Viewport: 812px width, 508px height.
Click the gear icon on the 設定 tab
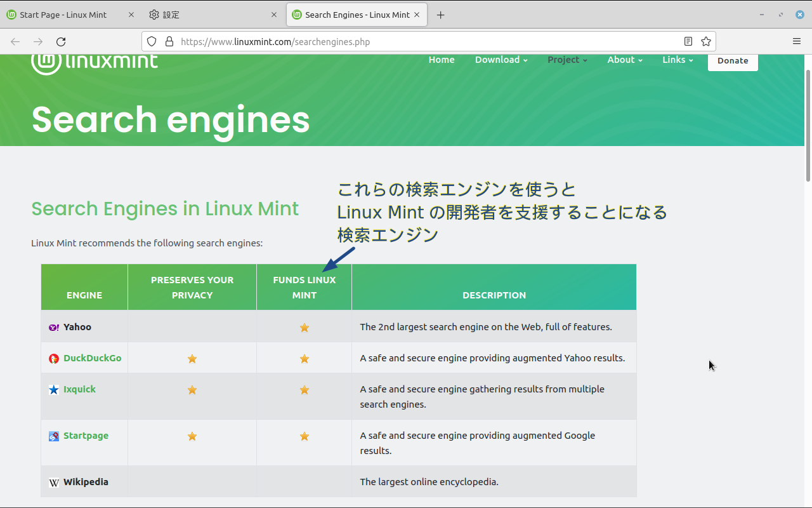[154, 15]
